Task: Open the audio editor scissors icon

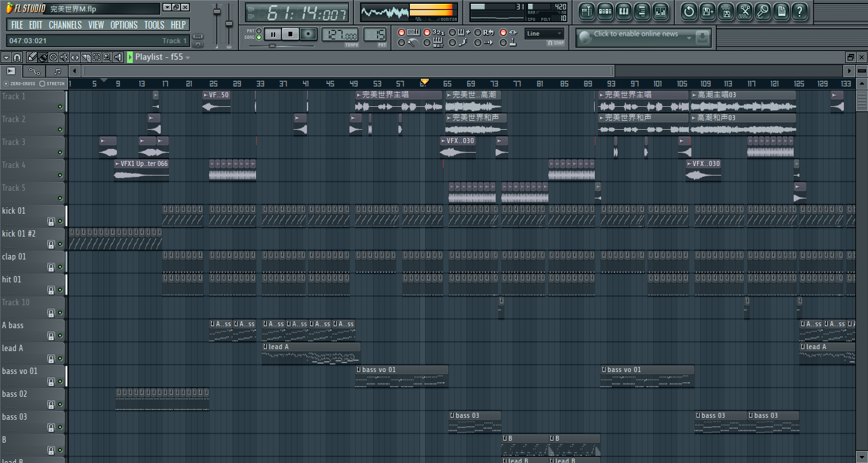Action: coord(744,11)
